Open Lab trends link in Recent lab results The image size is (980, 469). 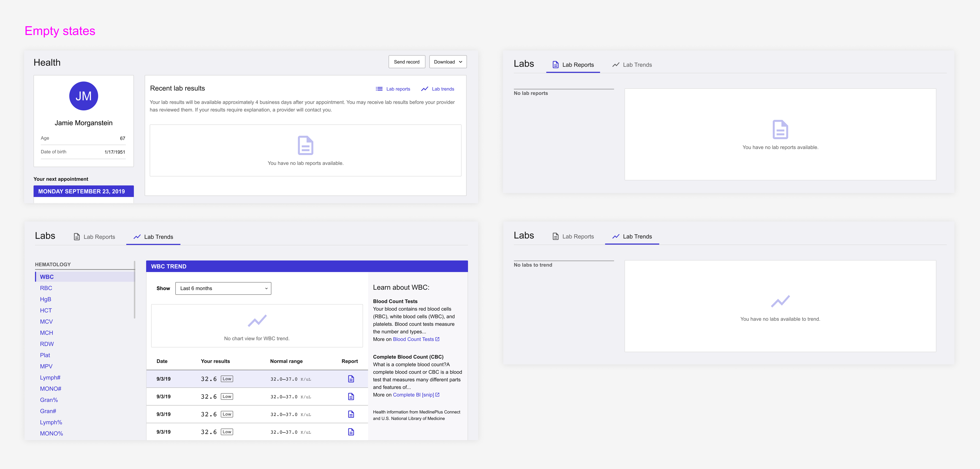point(443,89)
